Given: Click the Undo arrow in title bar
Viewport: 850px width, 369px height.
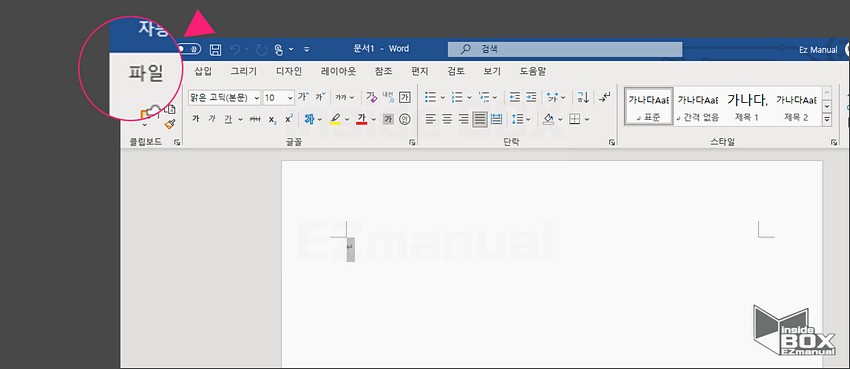Looking at the screenshot, I should pyautogui.click(x=235, y=49).
